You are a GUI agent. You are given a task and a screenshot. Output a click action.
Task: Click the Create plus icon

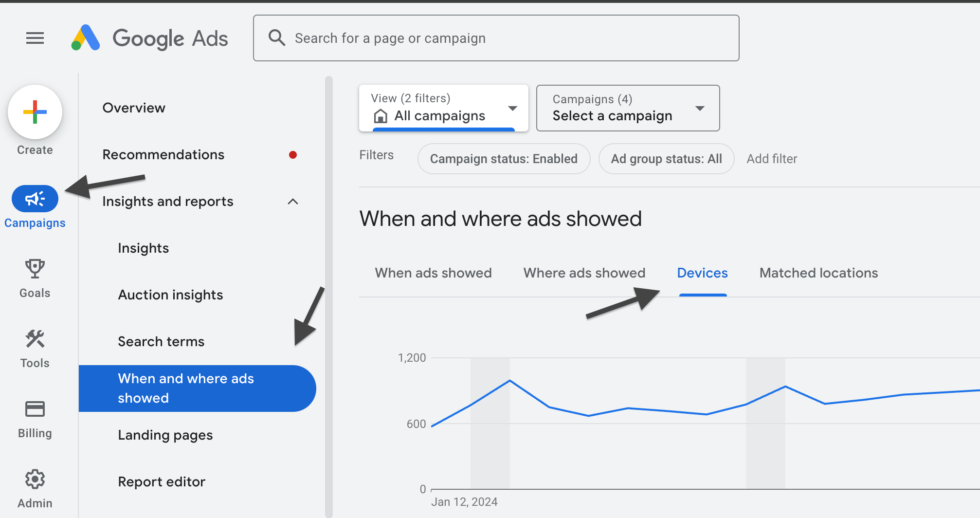pyautogui.click(x=34, y=112)
